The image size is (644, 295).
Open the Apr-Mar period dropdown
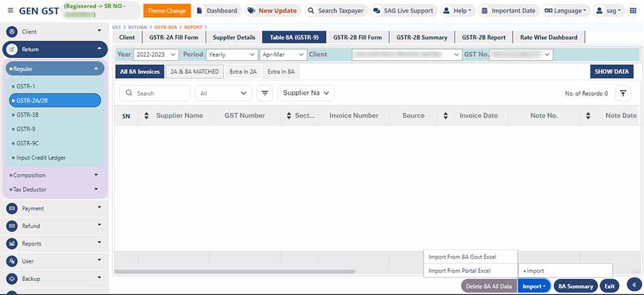pyautogui.click(x=282, y=55)
